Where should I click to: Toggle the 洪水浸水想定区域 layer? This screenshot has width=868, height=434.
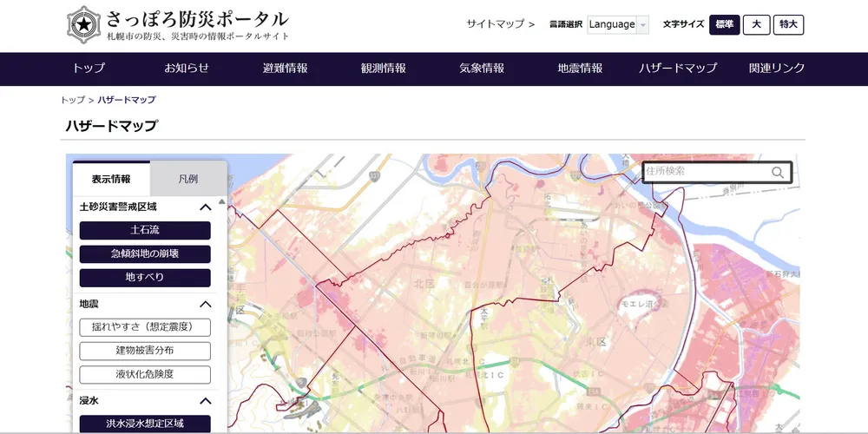pyautogui.click(x=145, y=424)
